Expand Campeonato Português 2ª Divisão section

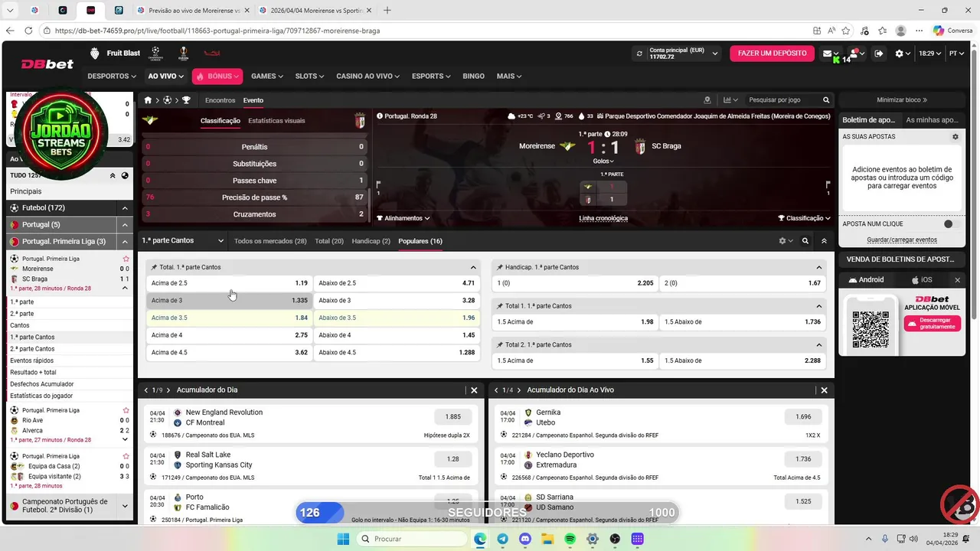pyautogui.click(x=125, y=506)
